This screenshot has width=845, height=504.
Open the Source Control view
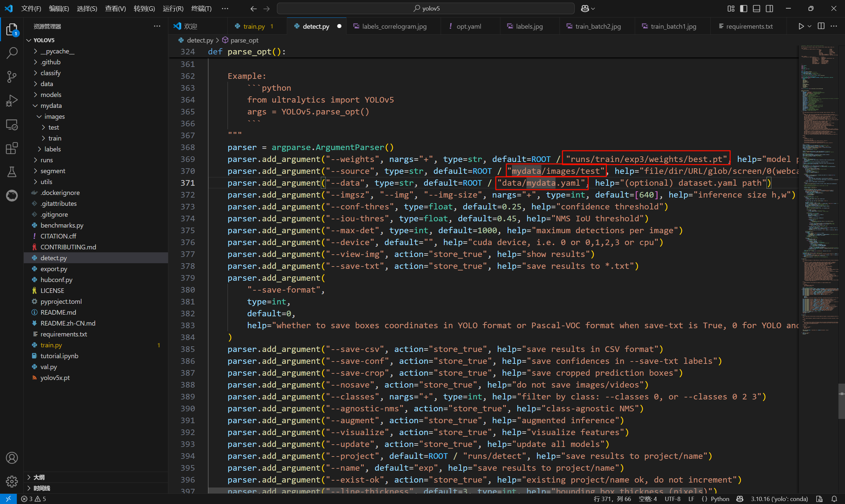(12, 77)
